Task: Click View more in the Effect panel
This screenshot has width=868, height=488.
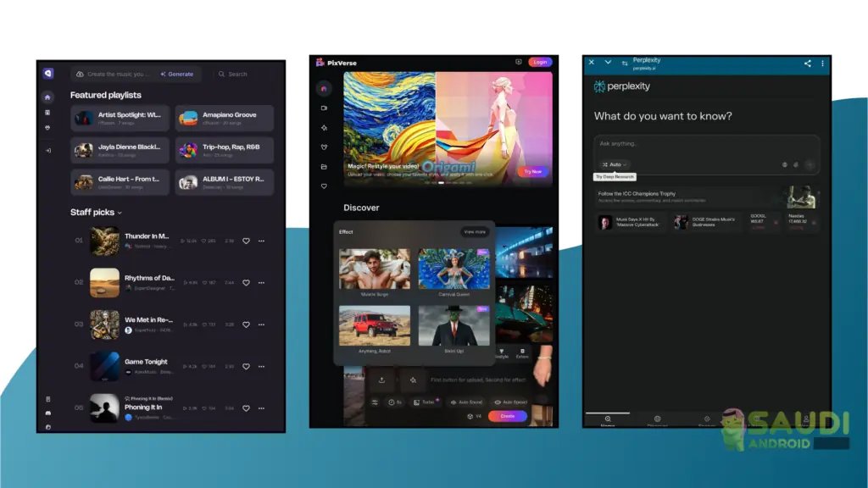Action: pos(475,231)
